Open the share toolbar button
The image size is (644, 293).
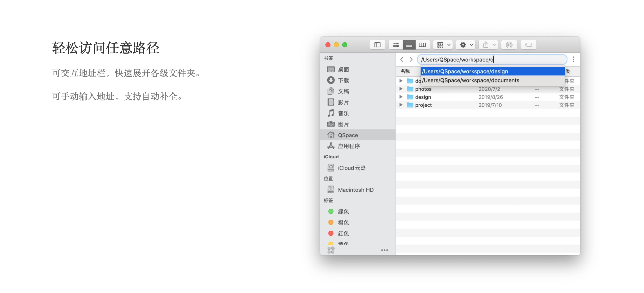pyautogui.click(x=489, y=45)
